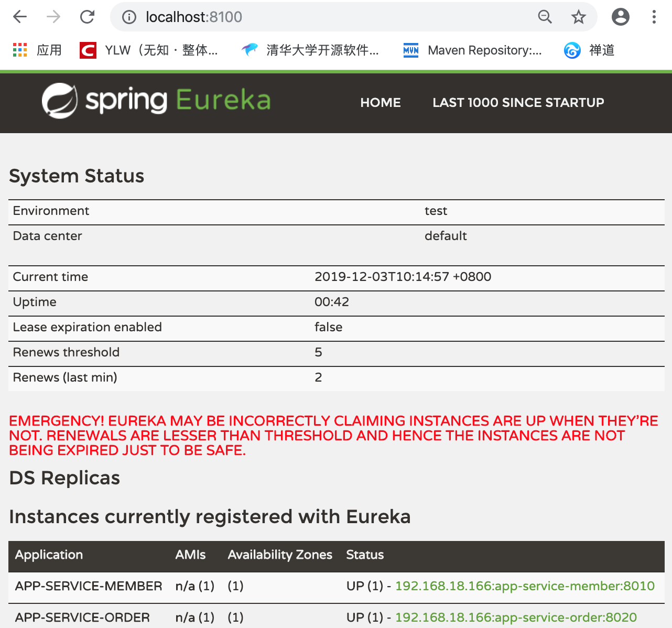Open the 清华大学开源软件 bookmark bird icon
This screenshot has width=672, height=628.
pyautogui.click(x=250, y=50)
